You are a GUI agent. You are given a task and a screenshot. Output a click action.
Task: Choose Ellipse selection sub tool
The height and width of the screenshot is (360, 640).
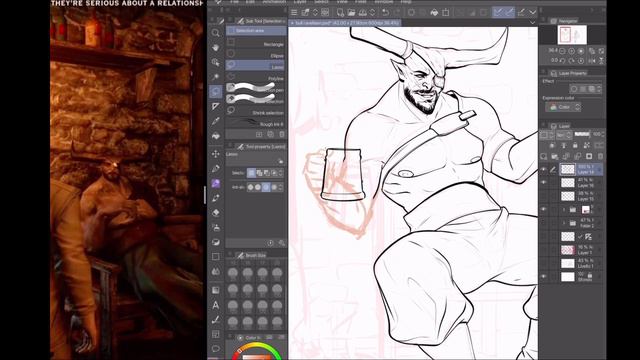[x=256, y=55]
